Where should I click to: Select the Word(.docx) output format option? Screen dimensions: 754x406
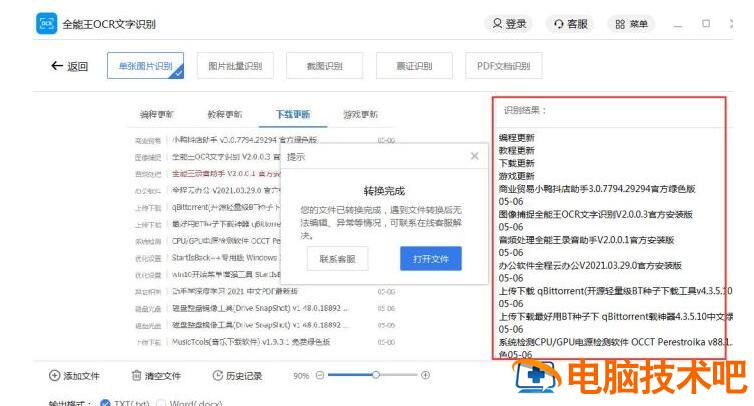[x=189, y=403]
